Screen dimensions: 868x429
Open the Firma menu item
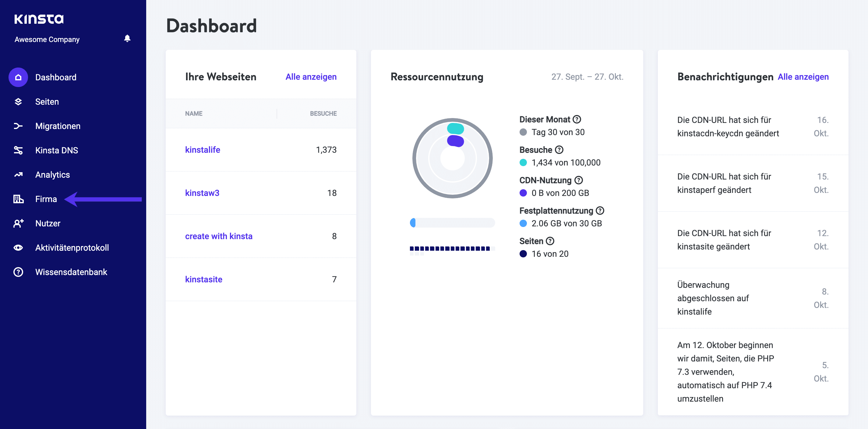46,199
